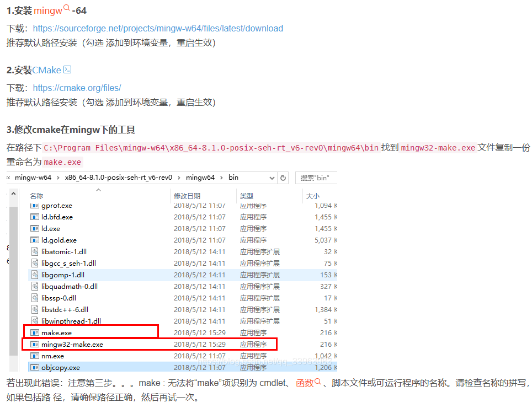Click the inline code make.exe in paragraph
532x408 pixels.
click(x=63, y=162)
